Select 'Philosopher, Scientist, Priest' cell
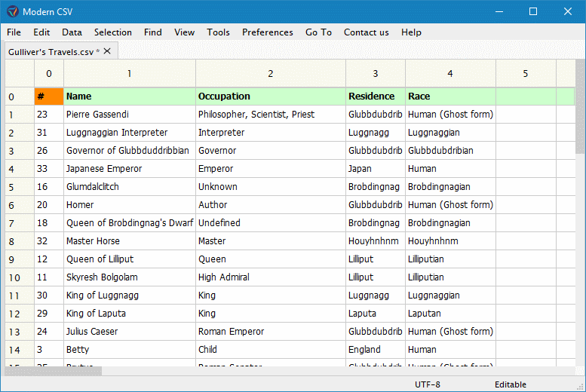Screen dimensions: 586x392 271,115
